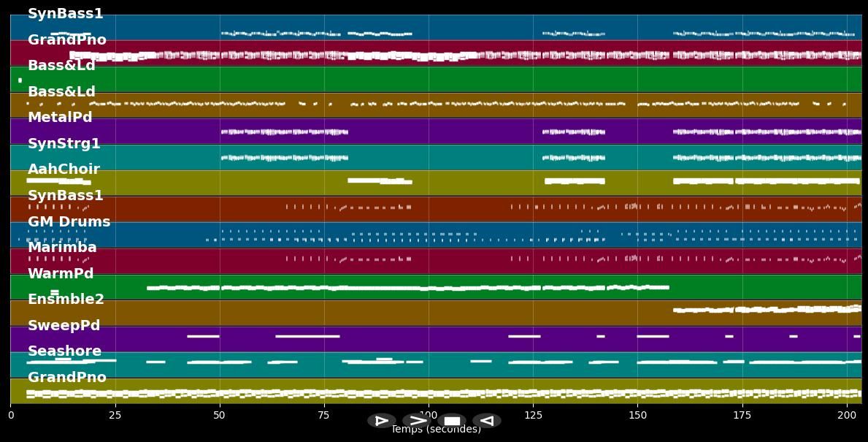
Task: Click the AahChoir track name
Action: [x=64, y=169]
